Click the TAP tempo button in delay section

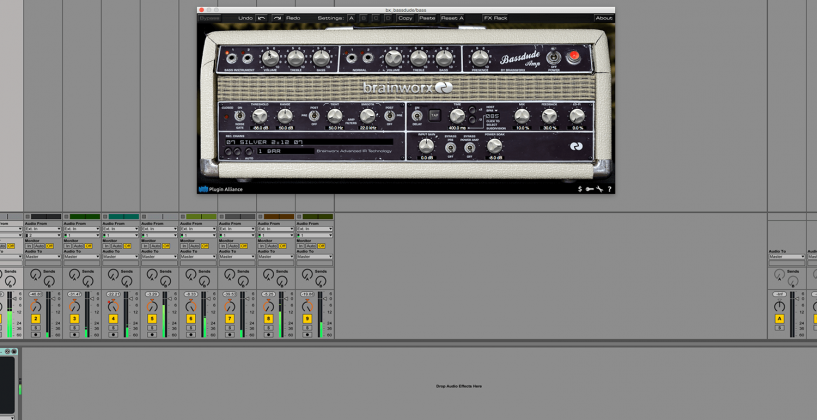pos(434,115)
